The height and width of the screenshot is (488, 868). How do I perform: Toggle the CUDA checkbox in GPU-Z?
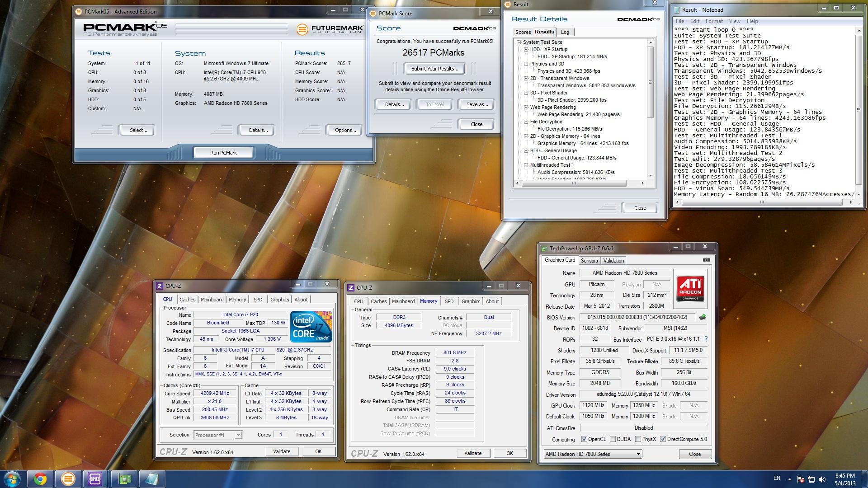point(613,439)
